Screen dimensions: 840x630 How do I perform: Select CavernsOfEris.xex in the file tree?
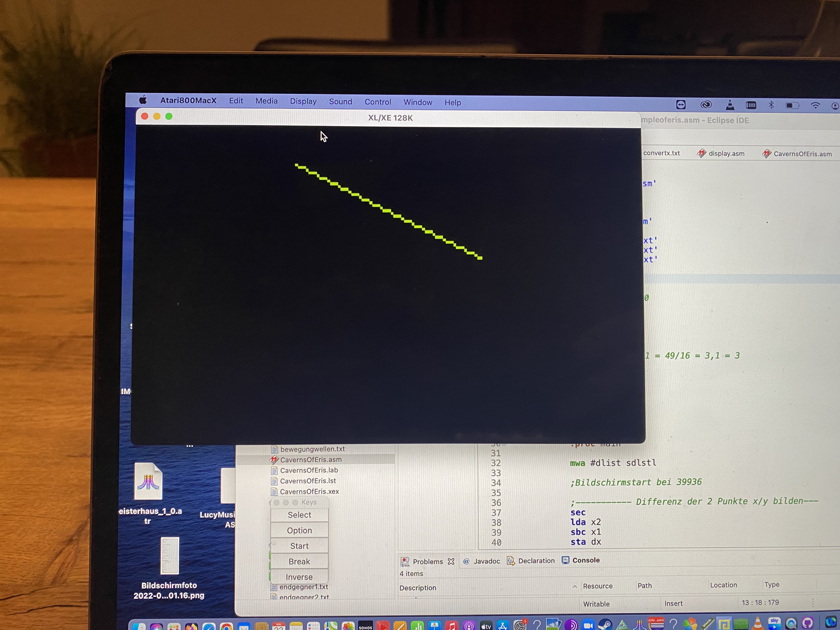309,491
